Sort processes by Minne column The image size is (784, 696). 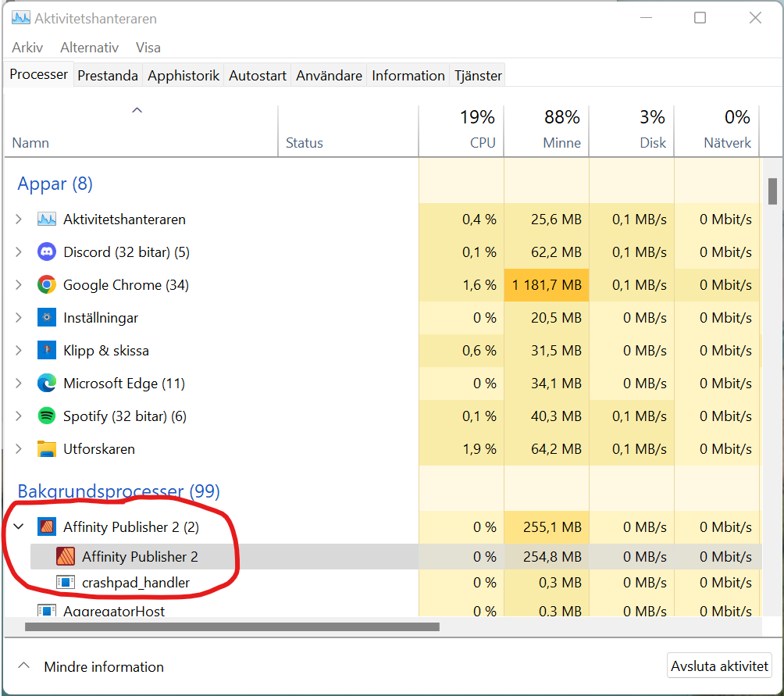(546, 131)
